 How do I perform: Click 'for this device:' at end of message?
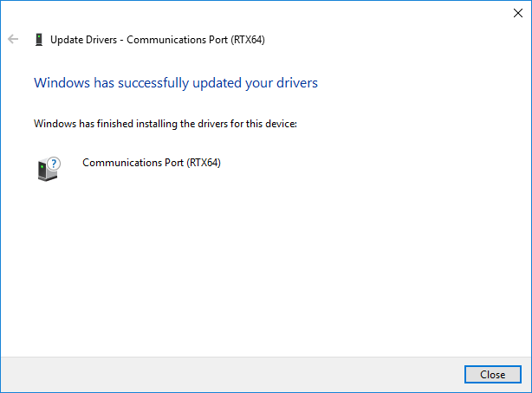coord(263,124)
